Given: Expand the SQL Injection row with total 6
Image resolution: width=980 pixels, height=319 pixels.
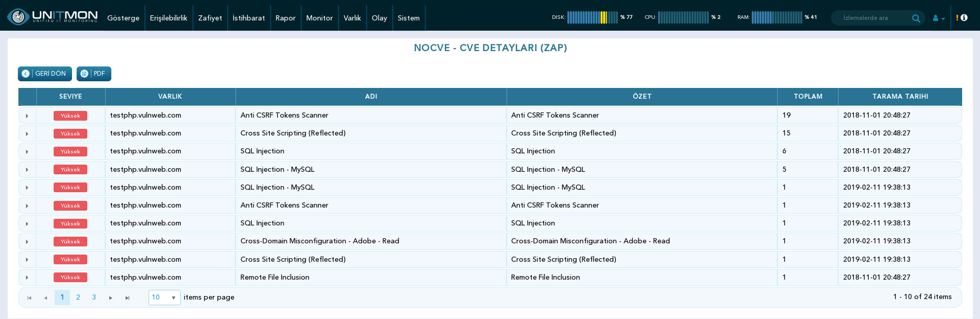Looking at the screenshot, I should point(27,151).
